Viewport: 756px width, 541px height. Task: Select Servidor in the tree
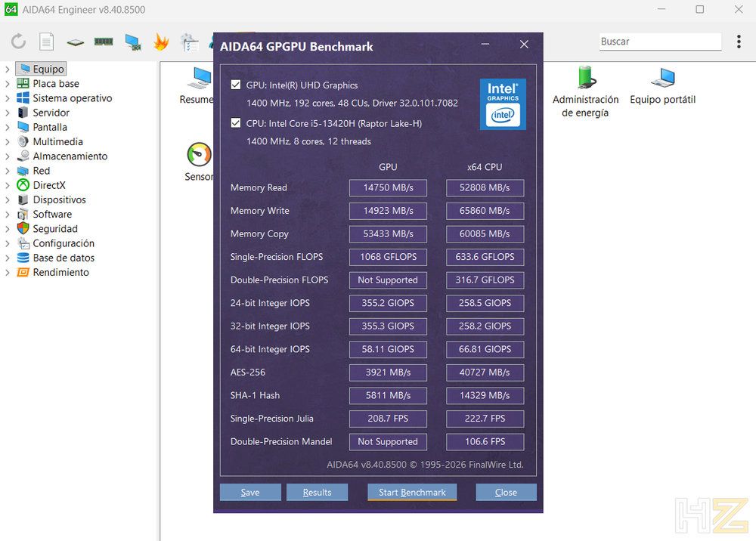51,113
